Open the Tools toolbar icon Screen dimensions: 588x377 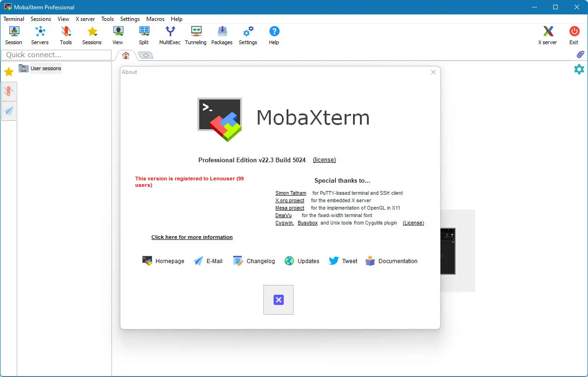tap(66, 35)
